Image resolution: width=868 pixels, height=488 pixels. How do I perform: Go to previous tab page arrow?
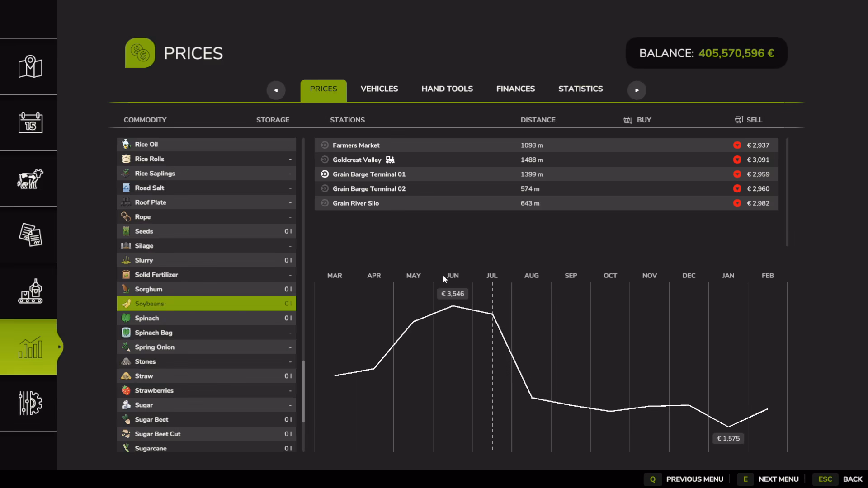click(276, 90)
